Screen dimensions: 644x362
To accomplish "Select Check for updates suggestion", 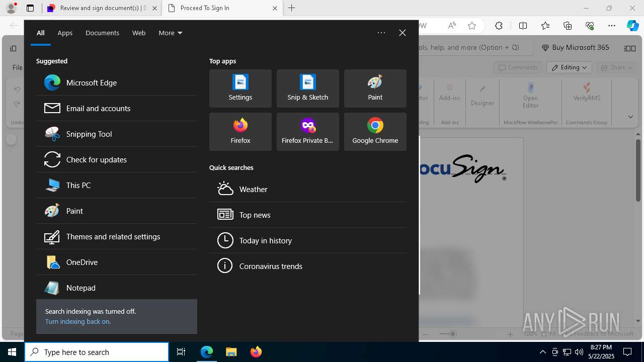I will [117, 159].
